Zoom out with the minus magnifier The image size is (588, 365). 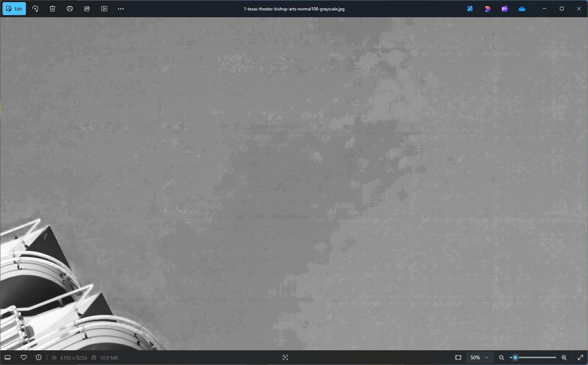(x=502, y=357)
